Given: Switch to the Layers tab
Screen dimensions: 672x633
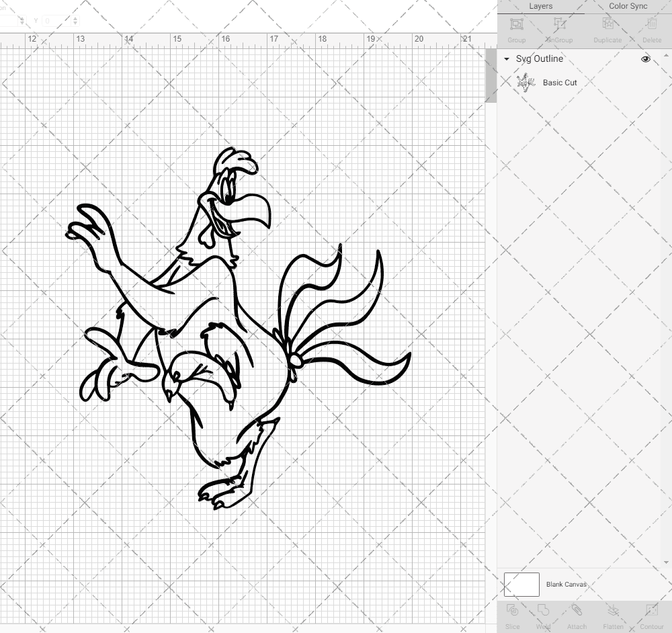Looking at the screenshot, I should 540,6.
